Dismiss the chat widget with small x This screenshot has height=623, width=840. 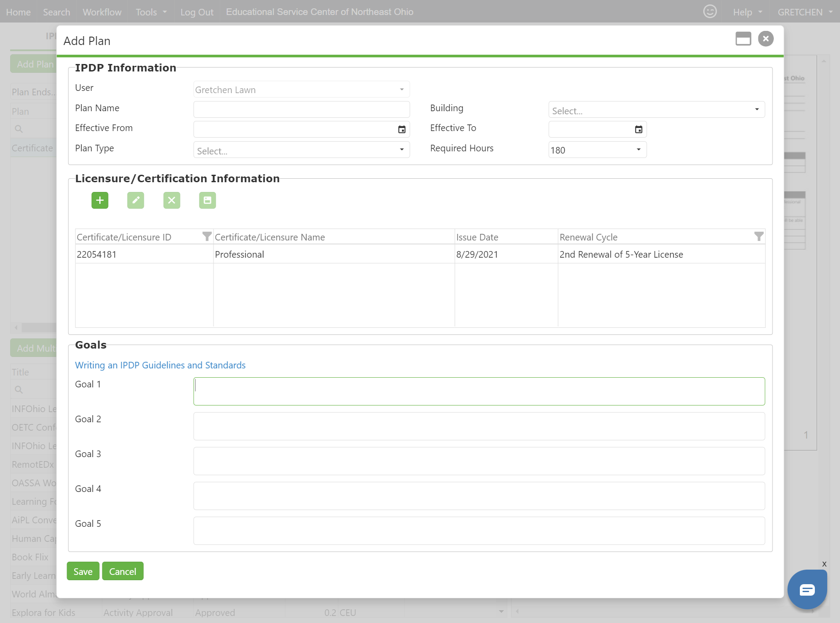[x=824, y=564]
